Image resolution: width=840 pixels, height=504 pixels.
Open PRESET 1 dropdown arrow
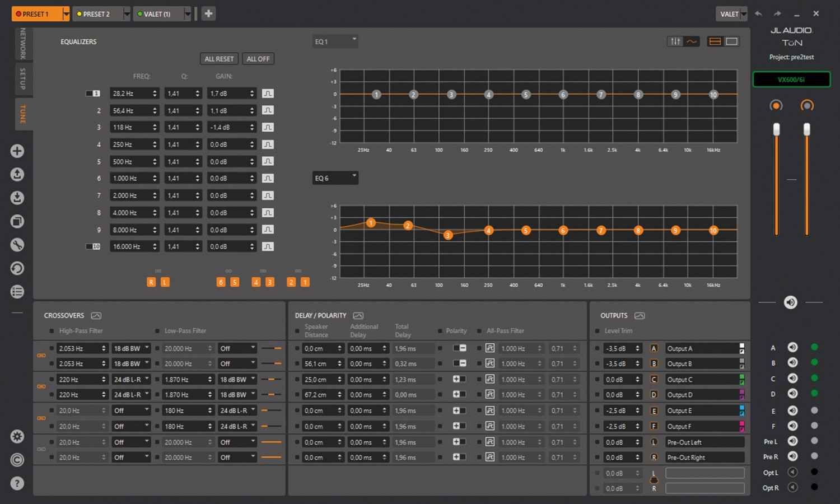66,14
